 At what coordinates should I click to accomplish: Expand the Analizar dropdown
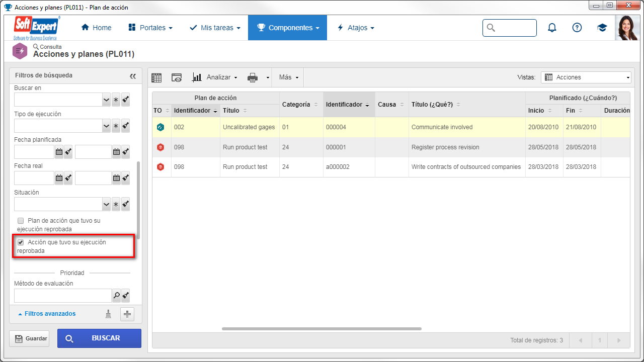215,77
